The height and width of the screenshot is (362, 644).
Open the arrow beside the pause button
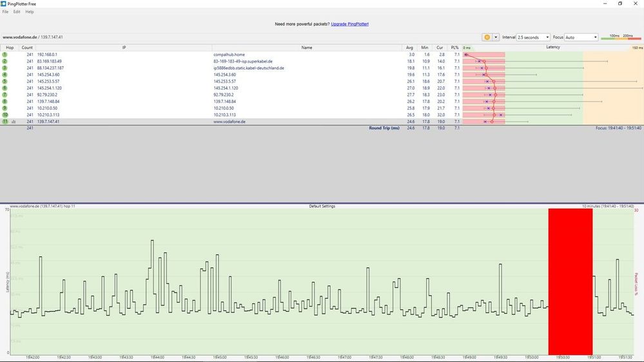pyautogui.click(x=496, y=37)
